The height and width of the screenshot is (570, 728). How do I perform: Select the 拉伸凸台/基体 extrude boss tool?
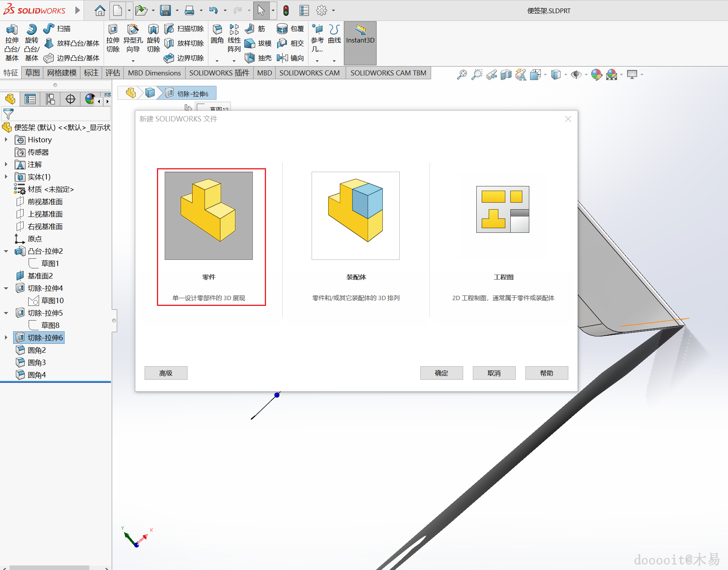[12, 43]
